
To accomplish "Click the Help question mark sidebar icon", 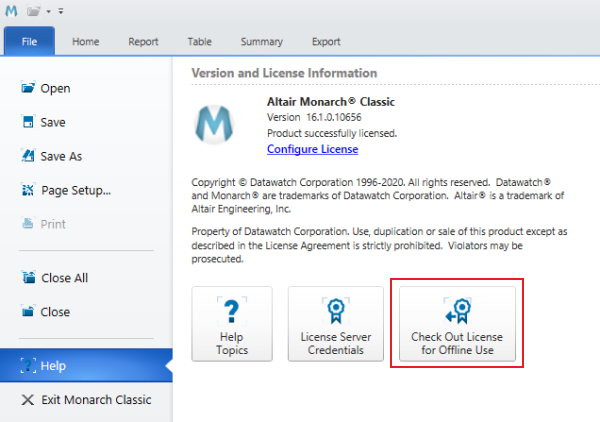I will [28, 365].
